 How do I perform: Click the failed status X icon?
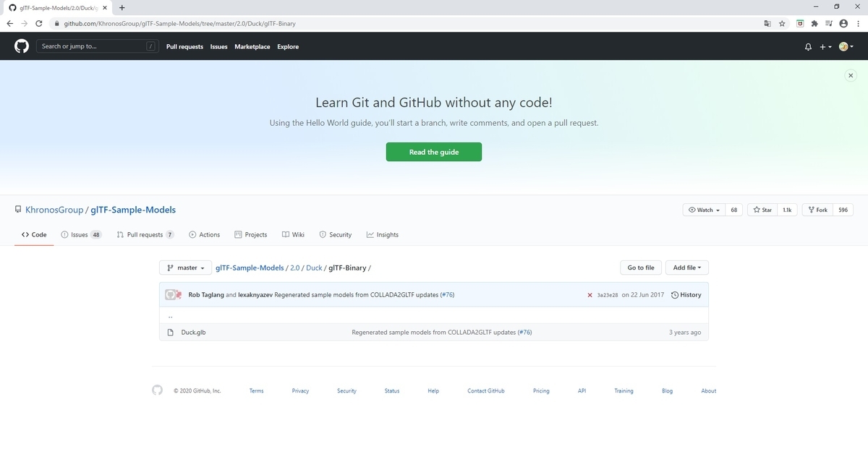coord(590,295)
